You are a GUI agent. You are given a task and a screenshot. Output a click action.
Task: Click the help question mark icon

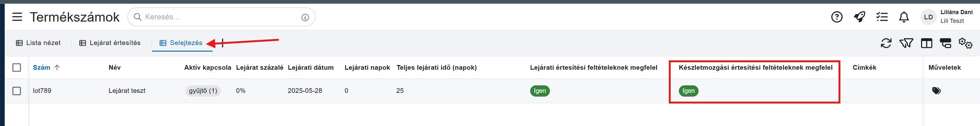837,17
